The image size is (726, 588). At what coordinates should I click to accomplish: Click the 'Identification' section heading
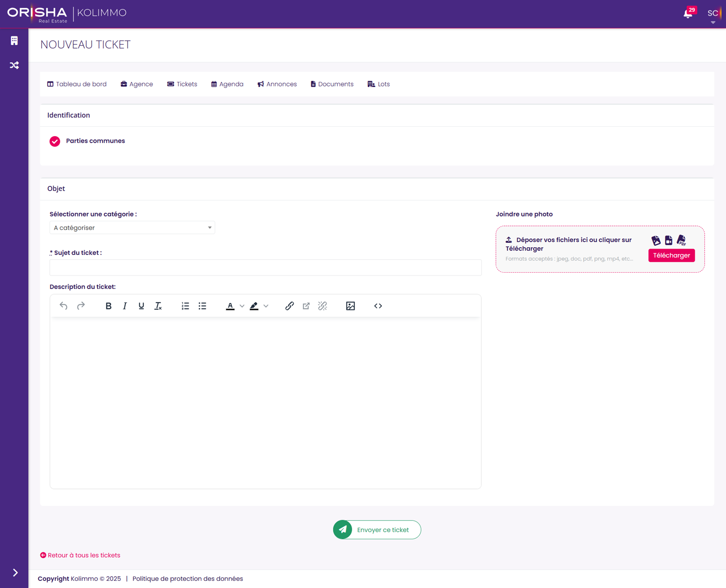point(69,115)
